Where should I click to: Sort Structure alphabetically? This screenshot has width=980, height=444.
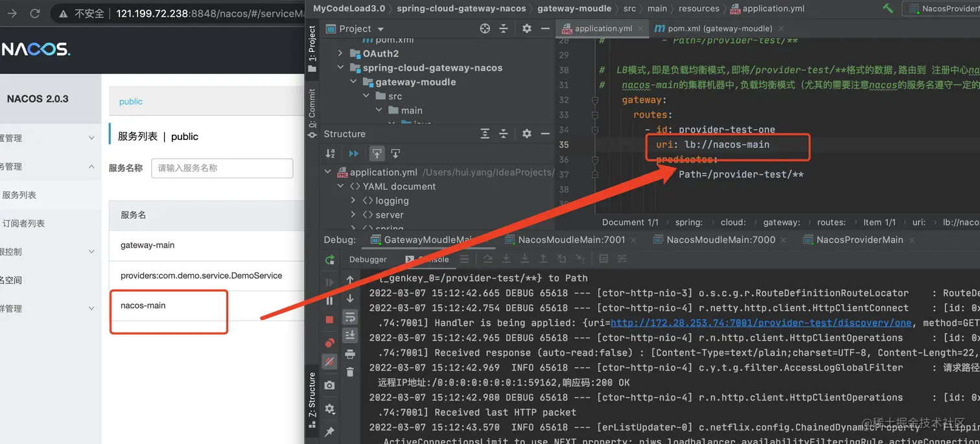pyautogui.click(x=331, y=154)
